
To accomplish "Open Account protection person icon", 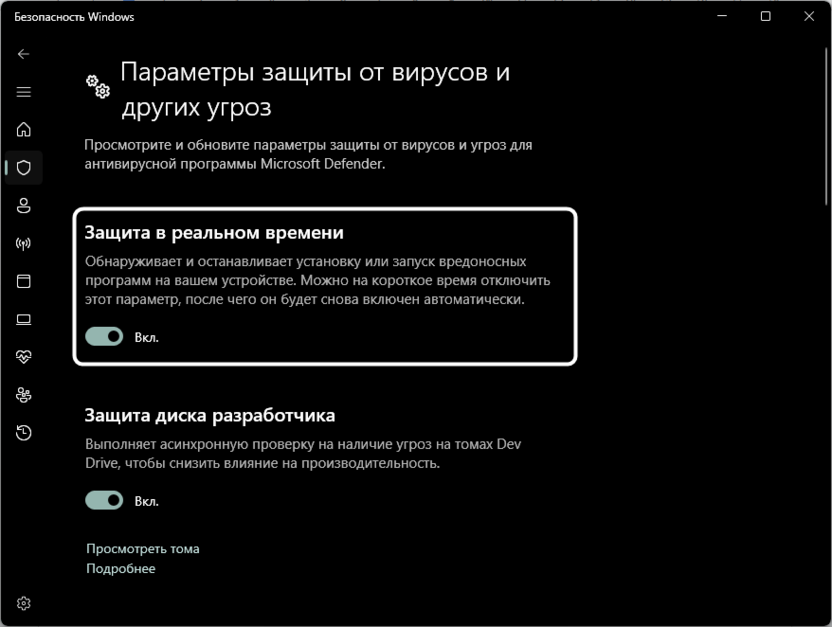I will 23,205.
